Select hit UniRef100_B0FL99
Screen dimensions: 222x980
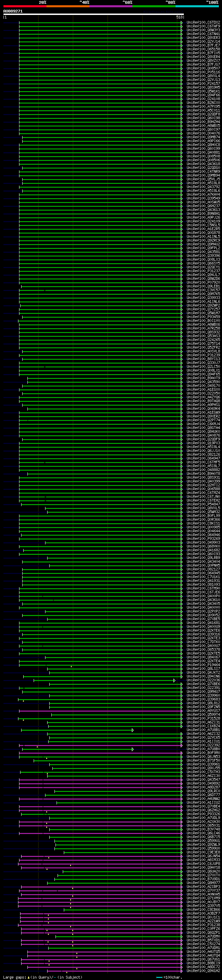tap(203, 516)
